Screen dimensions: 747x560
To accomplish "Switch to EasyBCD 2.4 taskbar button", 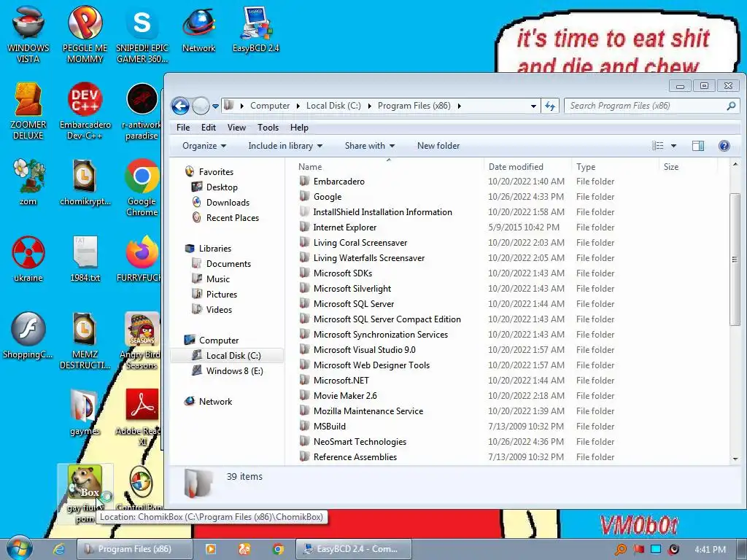I will coord(353,549).
